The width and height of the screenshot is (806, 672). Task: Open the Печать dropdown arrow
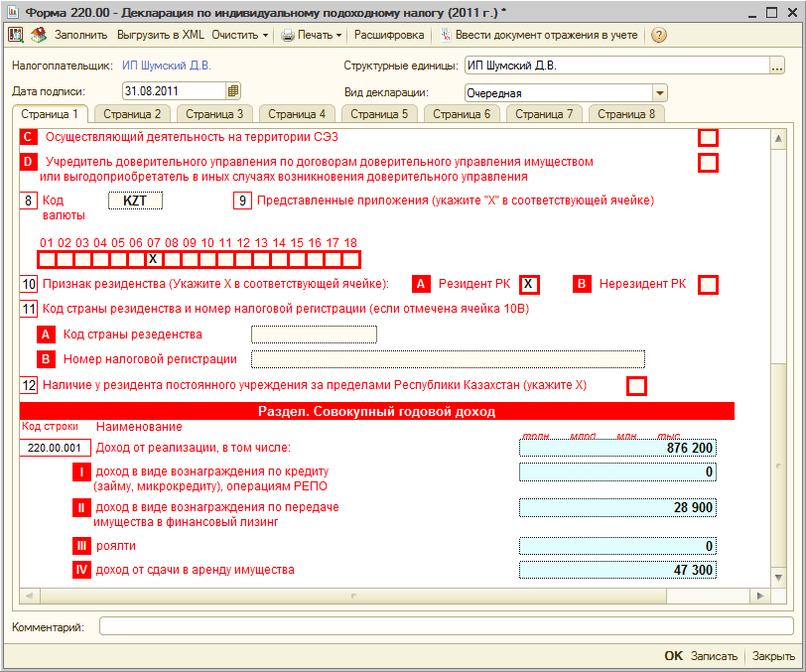pyautogui.click(x=338, y=35)
